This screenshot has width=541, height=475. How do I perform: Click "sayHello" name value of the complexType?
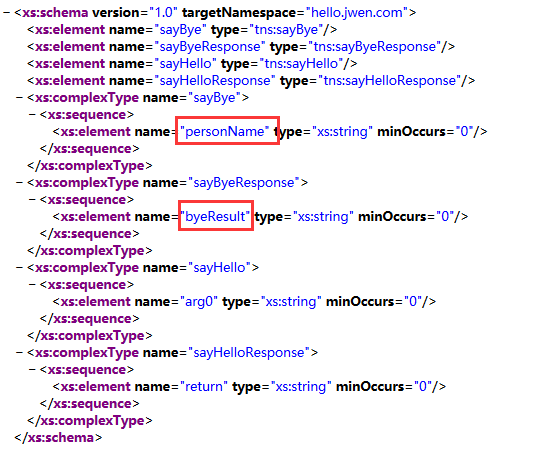[x=219, y=268]
